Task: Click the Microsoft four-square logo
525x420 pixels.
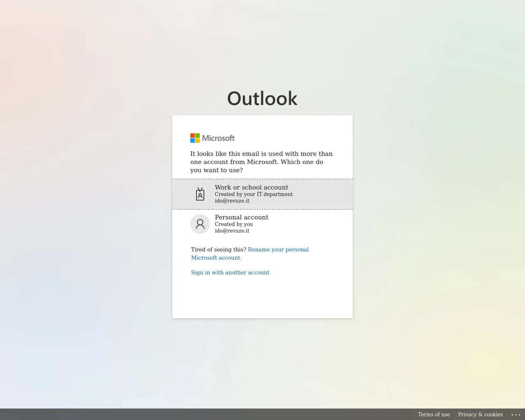Action: [x=195, y=138]
